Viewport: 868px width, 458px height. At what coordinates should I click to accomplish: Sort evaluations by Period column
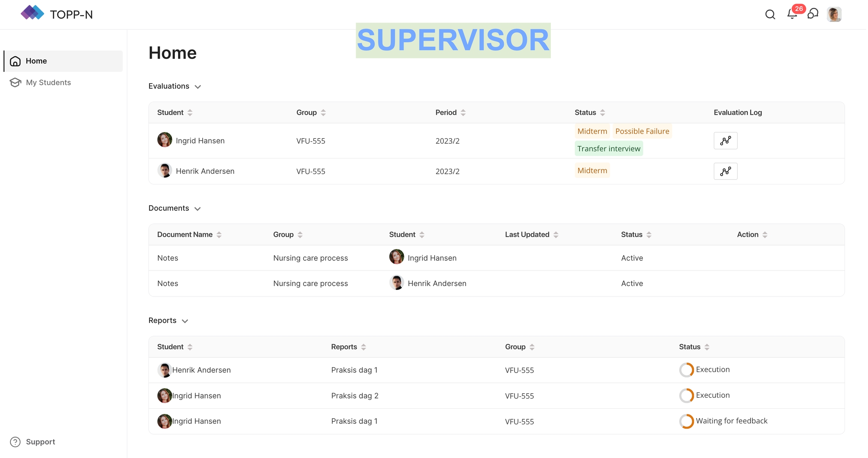click(463, 113)
